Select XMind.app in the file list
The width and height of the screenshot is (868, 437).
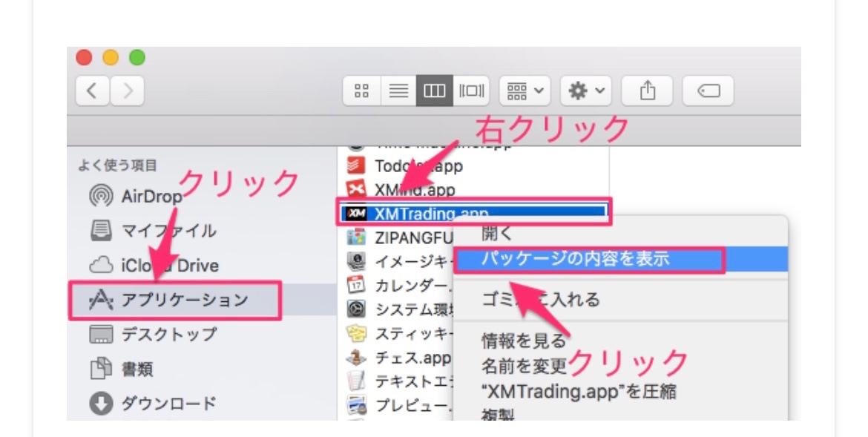pos(415,189)
